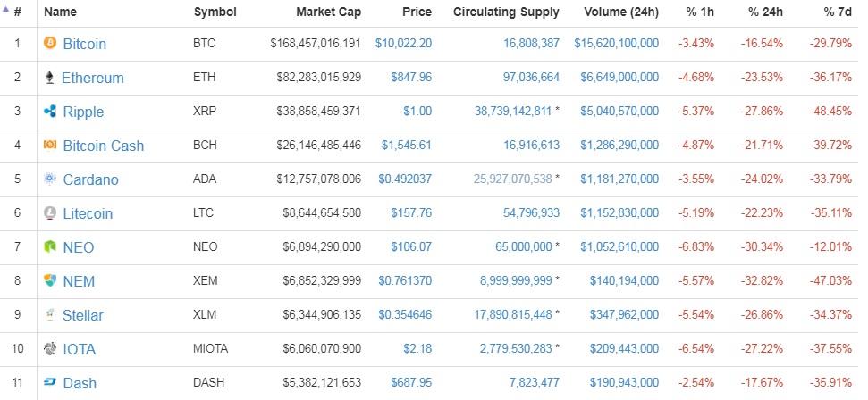868x400 pixels.
Task: Click the NEM logo icon
Action: pos(50,281)
